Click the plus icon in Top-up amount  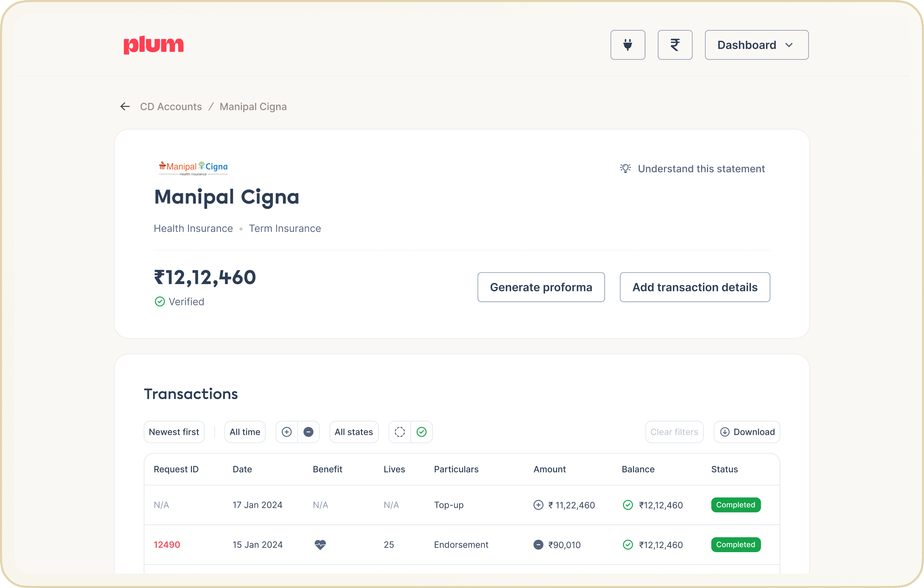pos(538,505)
